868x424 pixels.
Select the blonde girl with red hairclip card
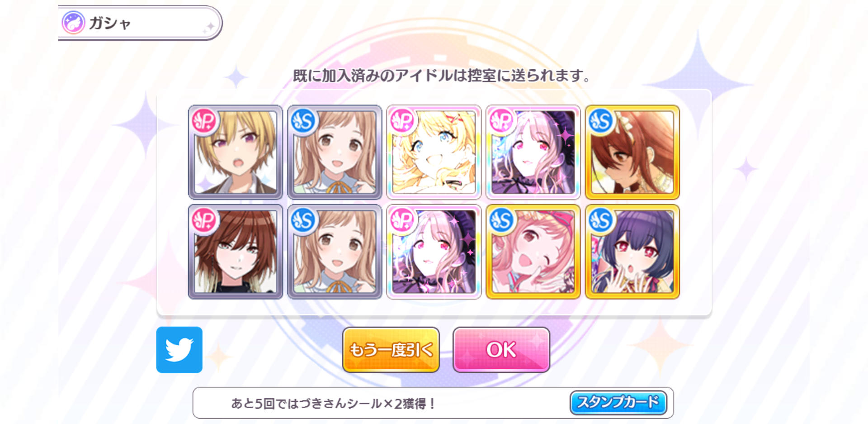(434, 152)
